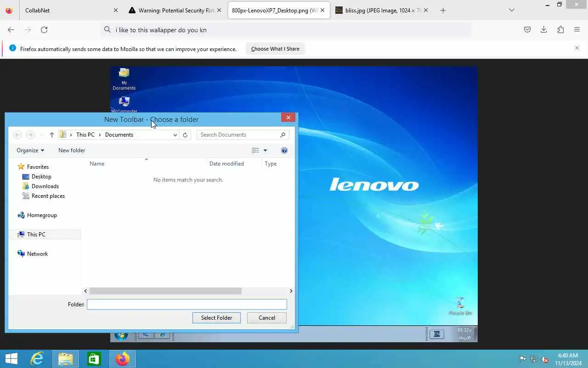Dismiss the Firefox data notification bar
588x368 pixels.
[x=577, y=48]
